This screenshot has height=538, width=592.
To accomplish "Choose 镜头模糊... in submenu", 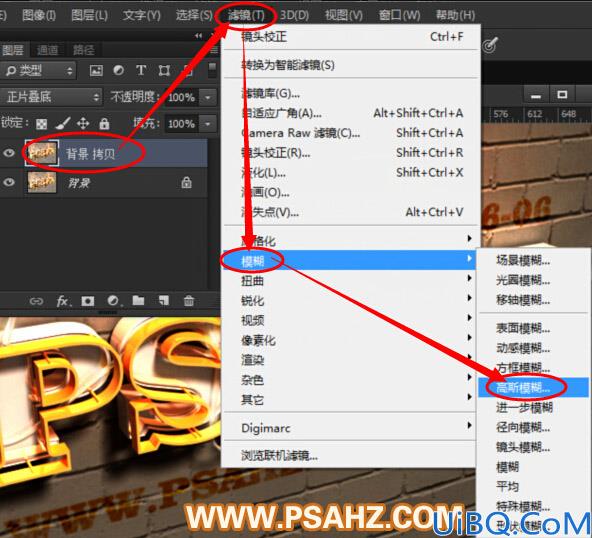I will click(x=533, y=447).
